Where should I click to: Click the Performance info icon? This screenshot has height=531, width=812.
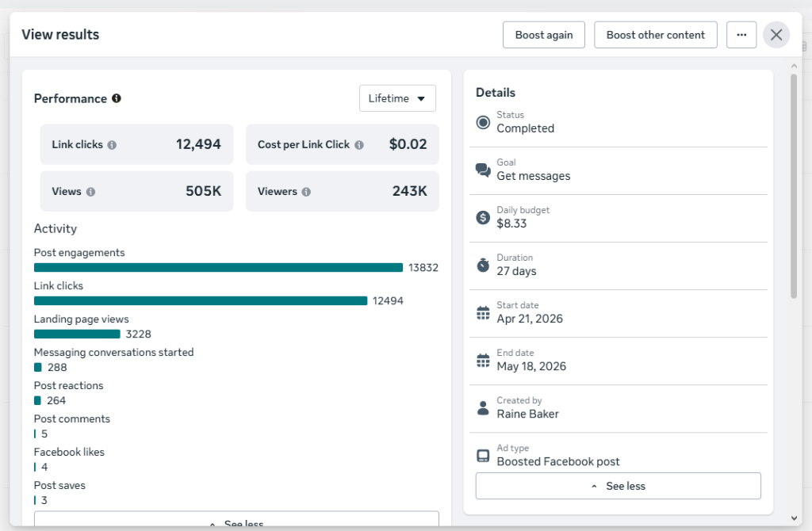(117, 98)
